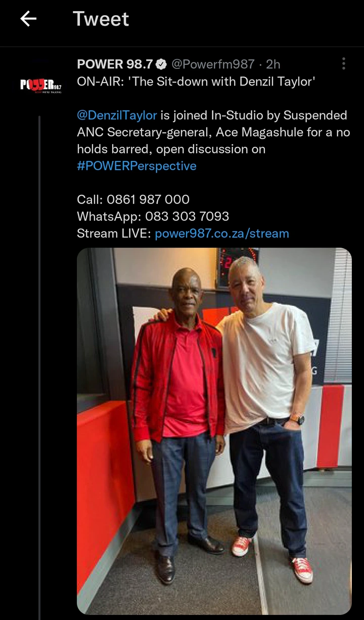Screen dimensions: 364x620
Task: Follow the power987.co.za/stream link
Action: (x=222, y=233)
